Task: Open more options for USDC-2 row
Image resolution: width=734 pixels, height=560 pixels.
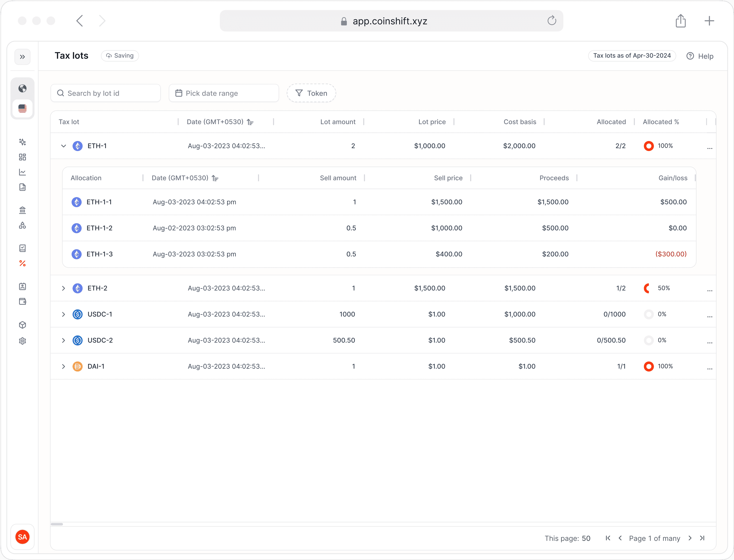Action: (x=710, y=342)
